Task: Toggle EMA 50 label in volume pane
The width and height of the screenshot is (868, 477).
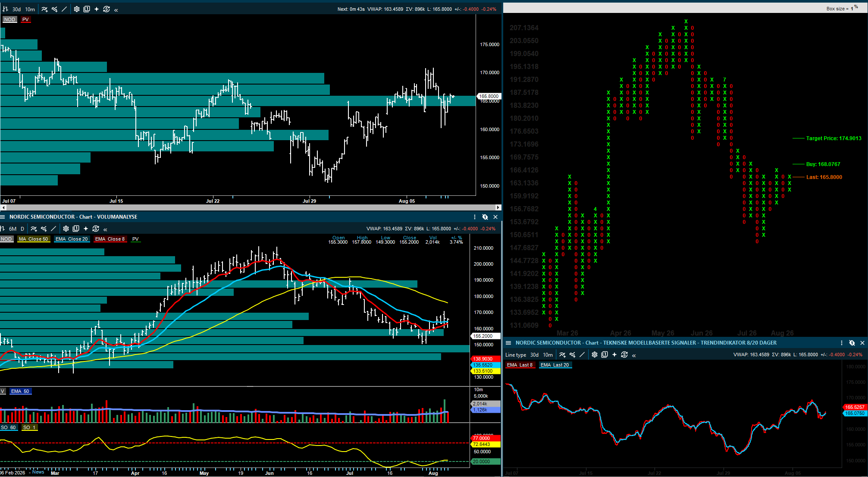Action: pos(20,391)
